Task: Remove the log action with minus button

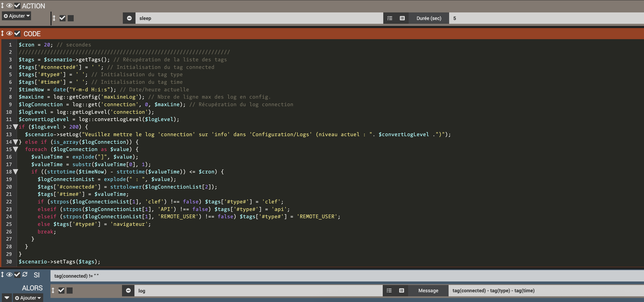Action: tap(128, 291)
